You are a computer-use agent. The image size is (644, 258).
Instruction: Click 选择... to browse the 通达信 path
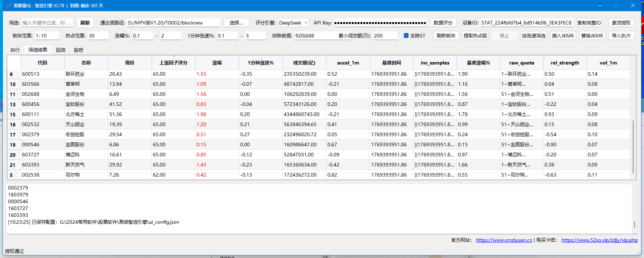[x=236, y=23]
